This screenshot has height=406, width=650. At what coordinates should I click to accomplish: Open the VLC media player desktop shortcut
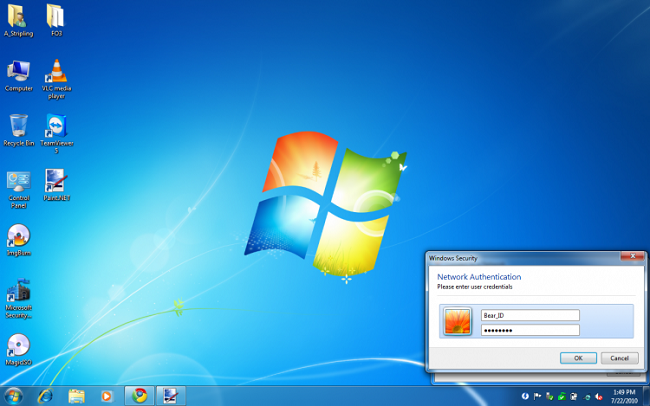pyautogui.click(x=58, y=72)
